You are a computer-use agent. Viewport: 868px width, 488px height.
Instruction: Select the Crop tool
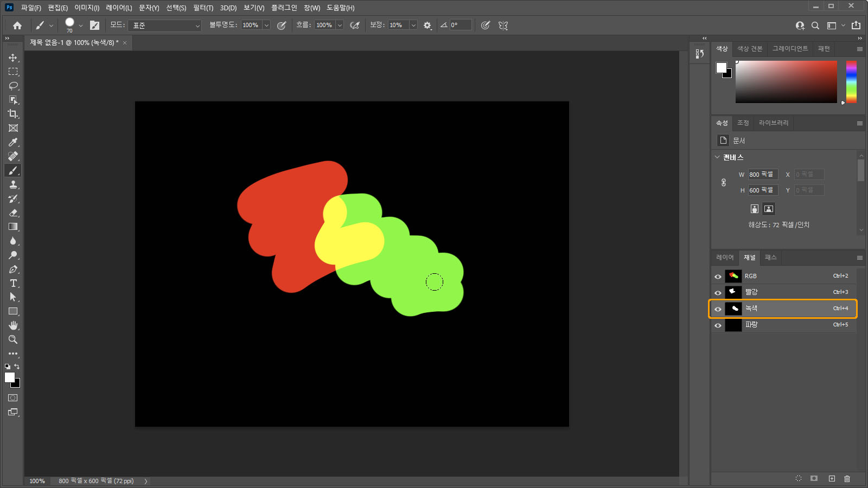coord(13,114)
